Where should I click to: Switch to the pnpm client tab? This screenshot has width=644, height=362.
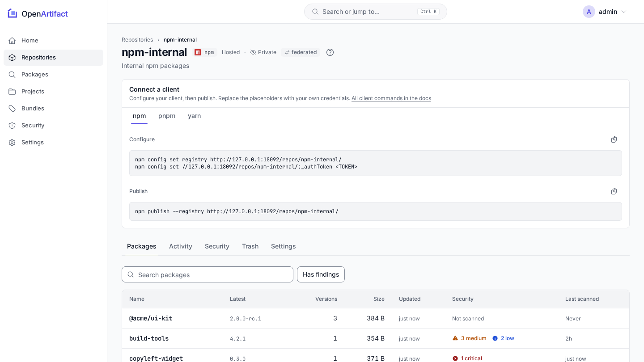(167, 116)
